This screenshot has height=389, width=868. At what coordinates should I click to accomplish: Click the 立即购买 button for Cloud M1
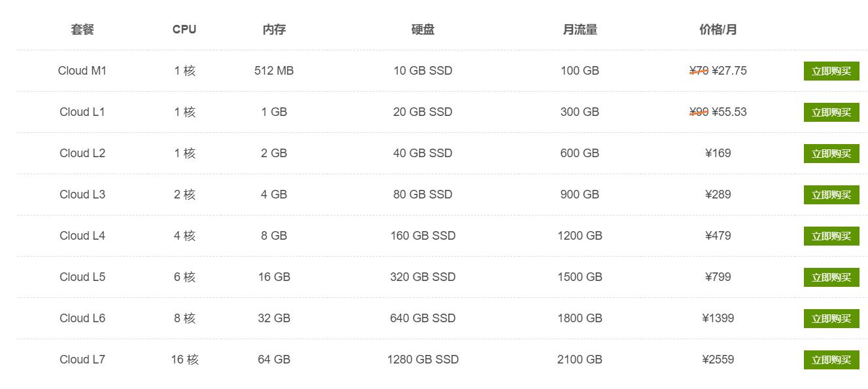click(831, 71)
